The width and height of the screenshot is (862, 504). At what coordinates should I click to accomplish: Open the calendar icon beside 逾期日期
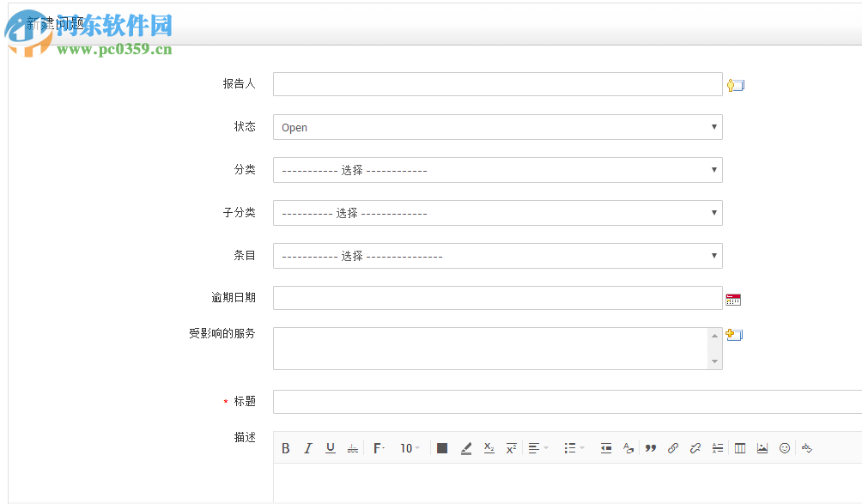(x=732, y=298)
